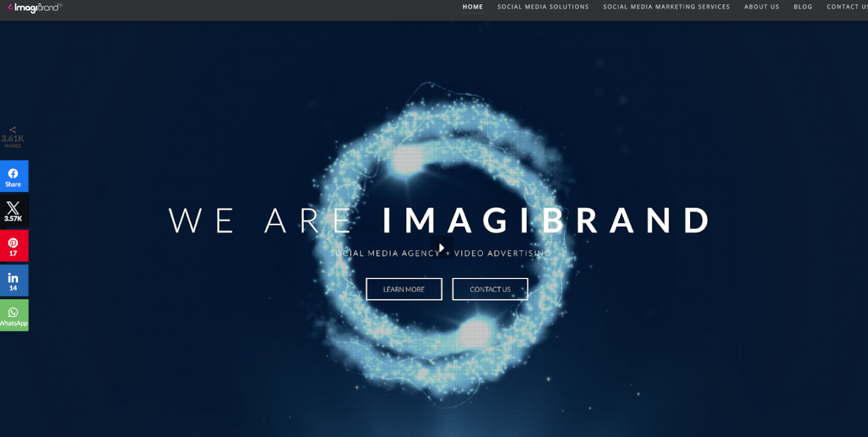Click the 3.61K shares counter
Image resolution: width=868 pixels, height=437 pixels.
pyautogui.click(x=12, y=137)
